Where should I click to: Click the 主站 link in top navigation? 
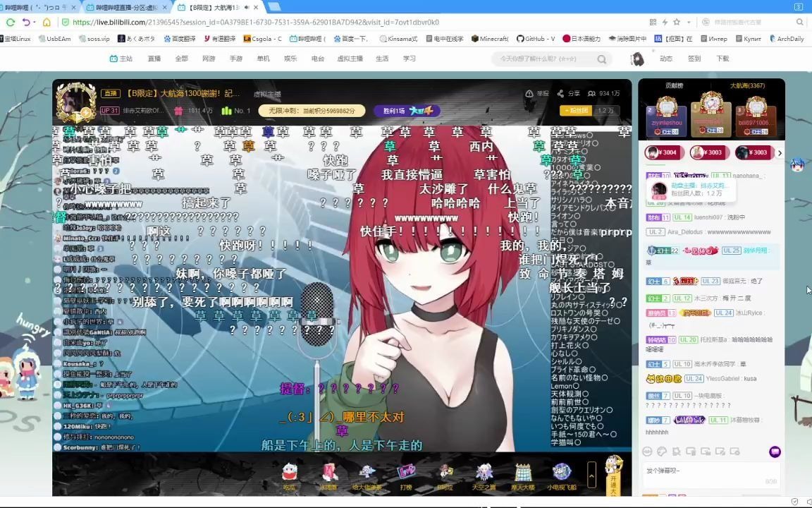[121, 59]
